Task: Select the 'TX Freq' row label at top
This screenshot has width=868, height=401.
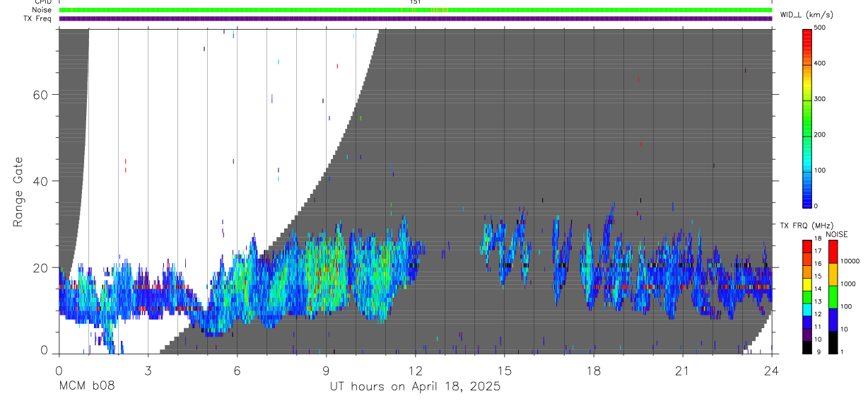Action: [x=38, y=18]
